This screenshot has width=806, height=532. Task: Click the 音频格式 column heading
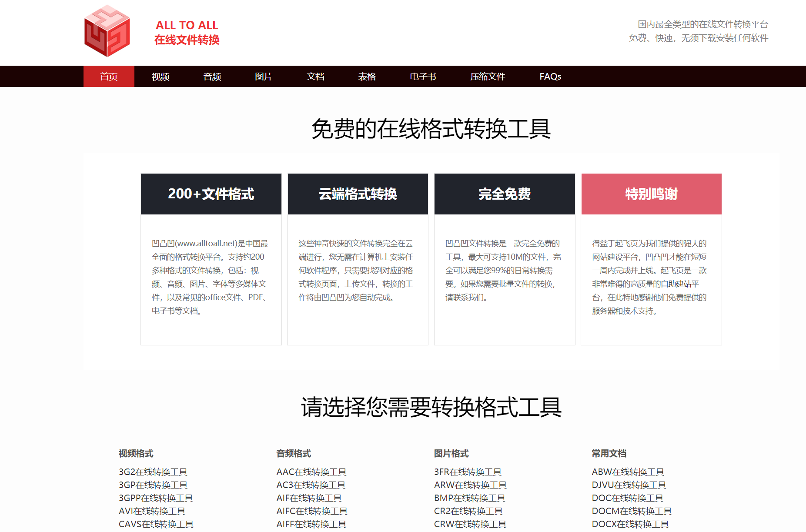(x=294, y=453)
